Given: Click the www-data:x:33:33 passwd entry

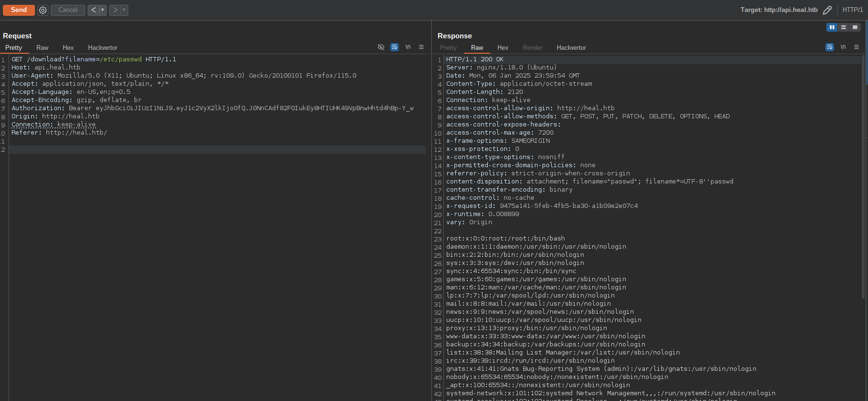Looking at the screenshot, I should (x=546, y=336).
